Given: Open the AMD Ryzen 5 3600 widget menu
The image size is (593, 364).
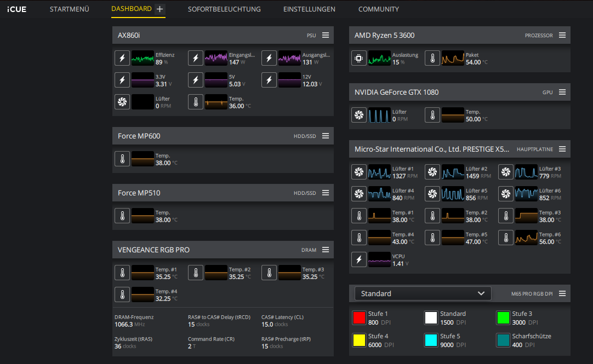Looking at the screenshot, I should [x=562, y=35].
